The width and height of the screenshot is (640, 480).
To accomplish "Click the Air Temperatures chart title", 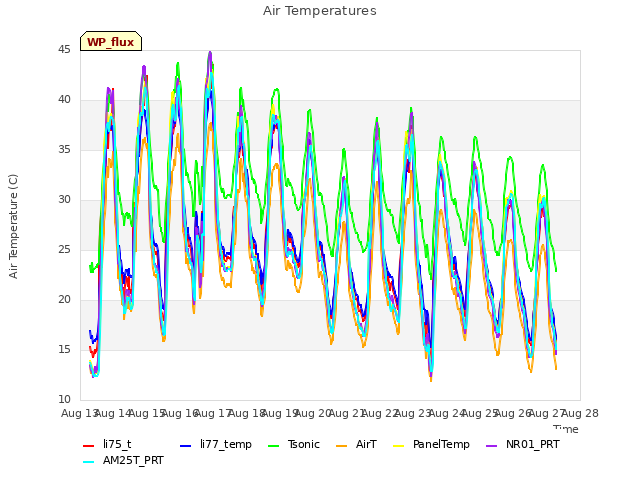I will click(x=320, y=11).
